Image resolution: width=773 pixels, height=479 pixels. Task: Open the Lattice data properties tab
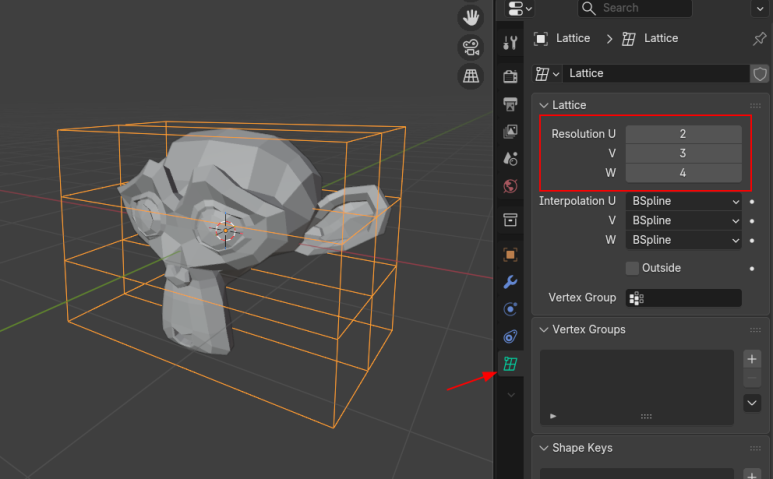(x=510, y=364)
